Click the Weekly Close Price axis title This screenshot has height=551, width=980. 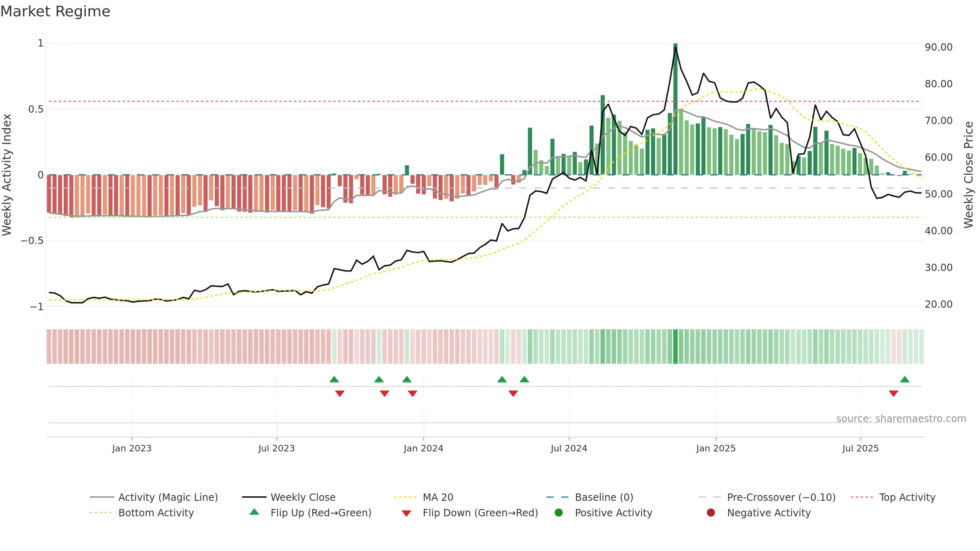tap(969, 175)
